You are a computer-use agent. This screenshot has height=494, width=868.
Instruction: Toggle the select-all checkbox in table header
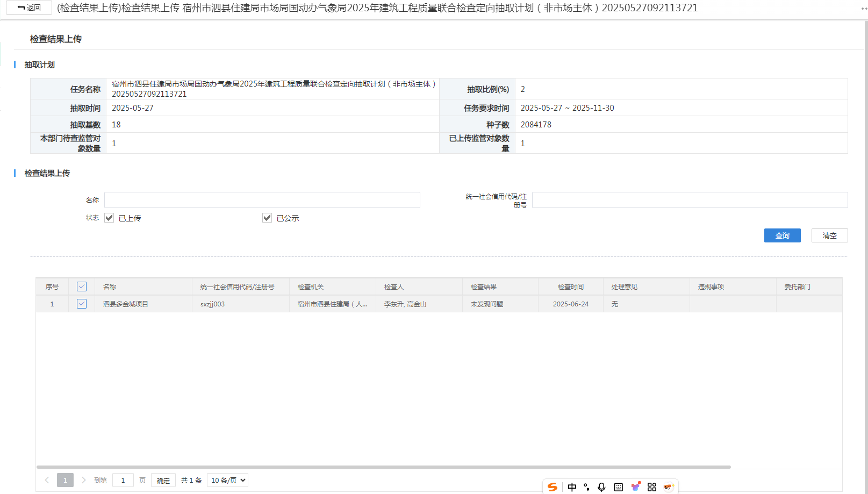coord(82,287)
